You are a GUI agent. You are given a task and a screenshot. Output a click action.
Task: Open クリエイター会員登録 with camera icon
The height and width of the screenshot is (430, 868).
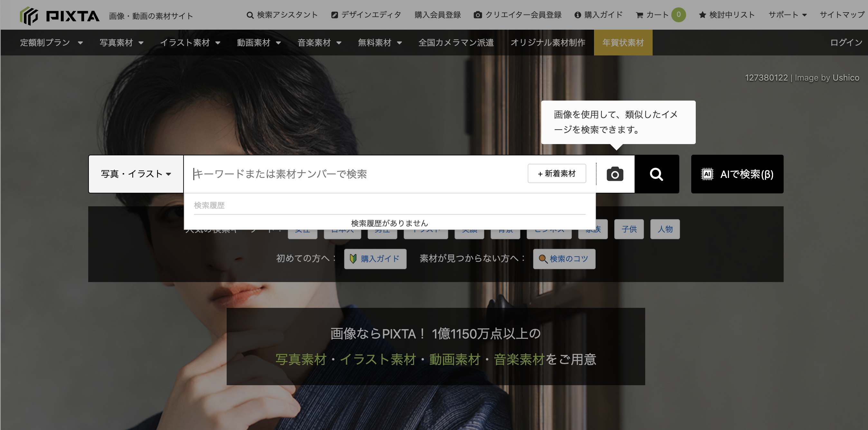tap(518, 15)
